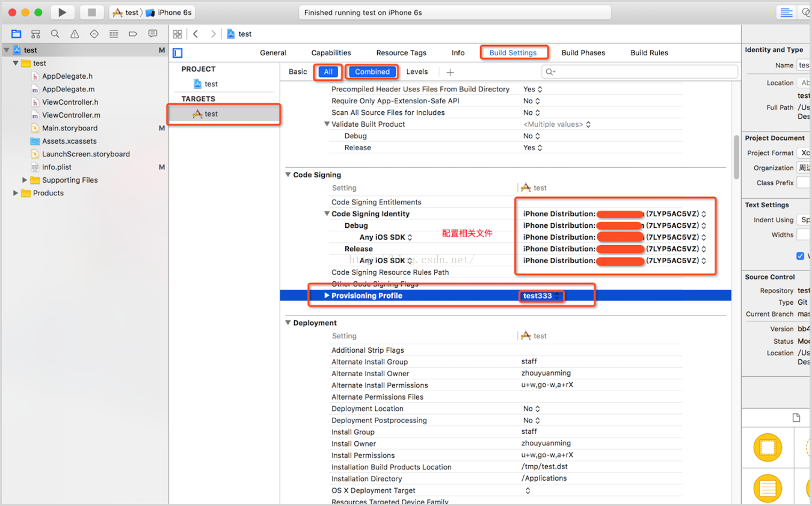Open ViewController.h file

[x=70, y=102]
